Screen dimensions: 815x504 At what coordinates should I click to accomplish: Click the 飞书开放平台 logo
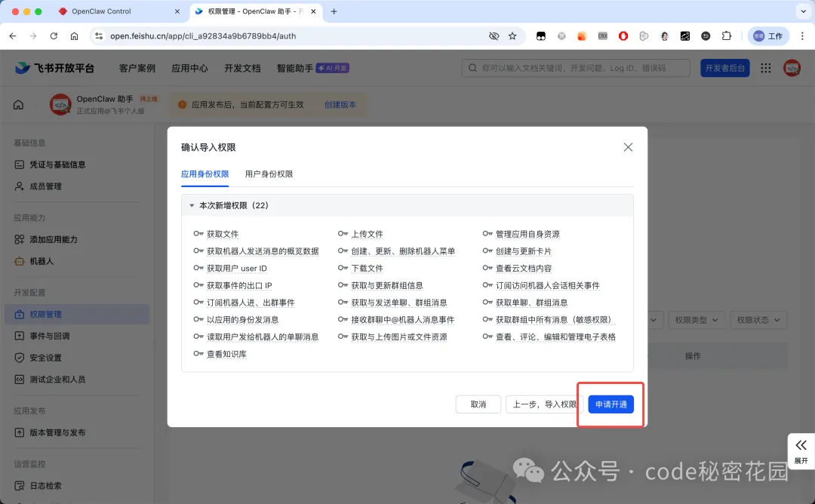tap(54, 68)
